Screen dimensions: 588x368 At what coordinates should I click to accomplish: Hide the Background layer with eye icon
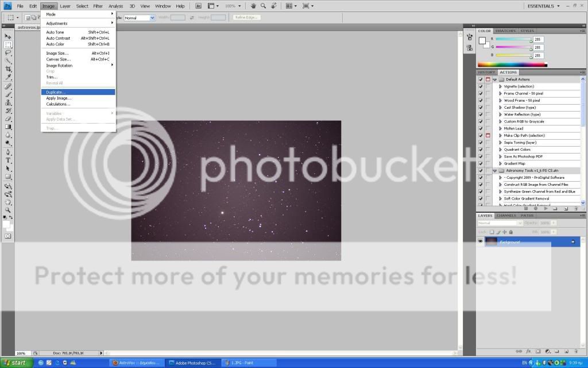(481, 242)
